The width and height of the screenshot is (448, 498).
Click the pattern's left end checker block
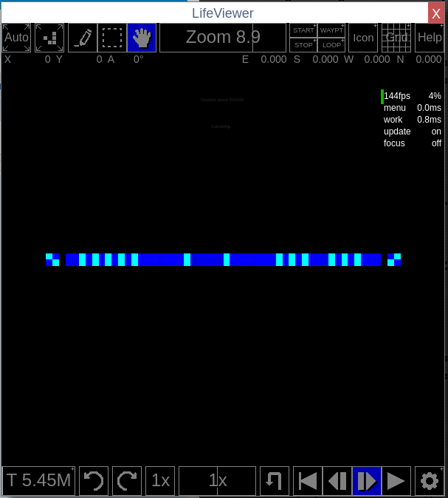[x=52, y=259]
